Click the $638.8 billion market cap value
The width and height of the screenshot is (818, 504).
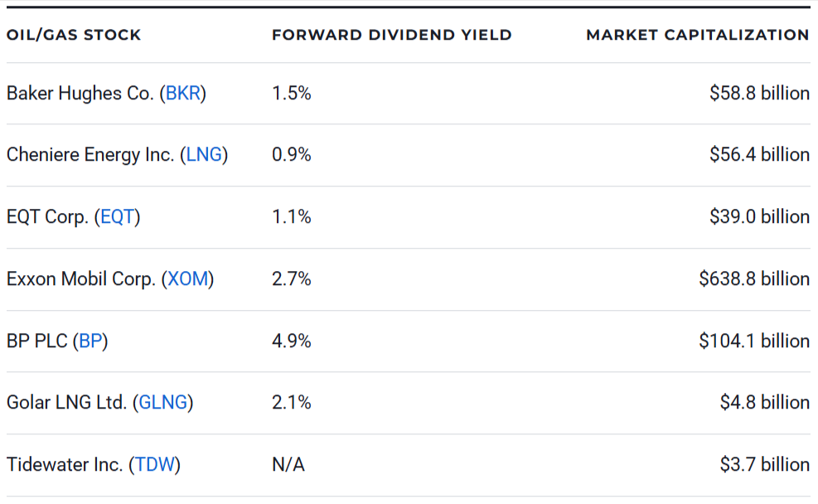pyautogui.click(x=753, y=279)
